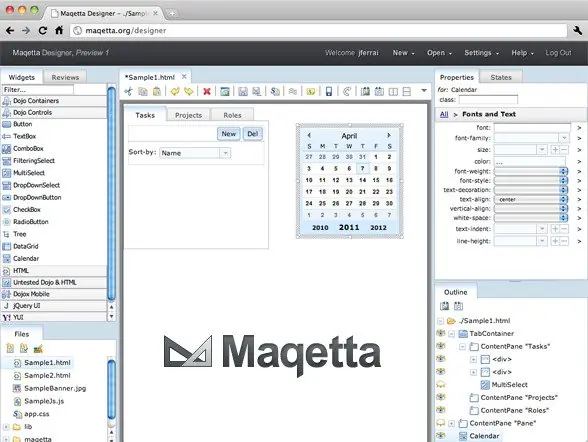Click the third icon in Files toolbar
The width and height of the screenshot is (588, 442).
(38, 348)
